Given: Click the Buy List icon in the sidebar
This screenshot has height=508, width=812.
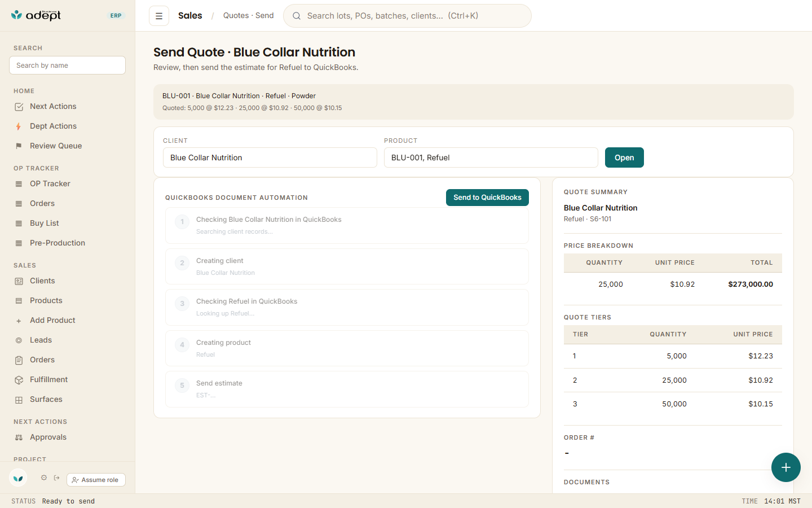Looking at the screenshot, I should [x=19, y=224].
